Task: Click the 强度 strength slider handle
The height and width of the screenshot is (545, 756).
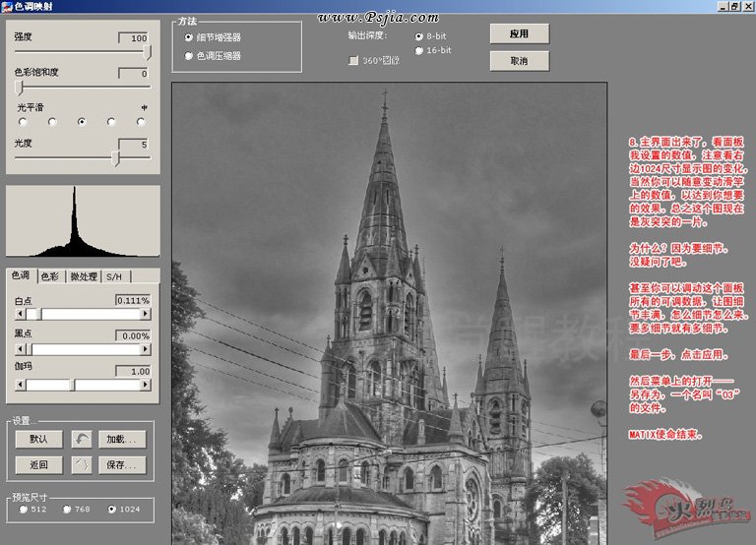Action: click(x=147, y=51)
